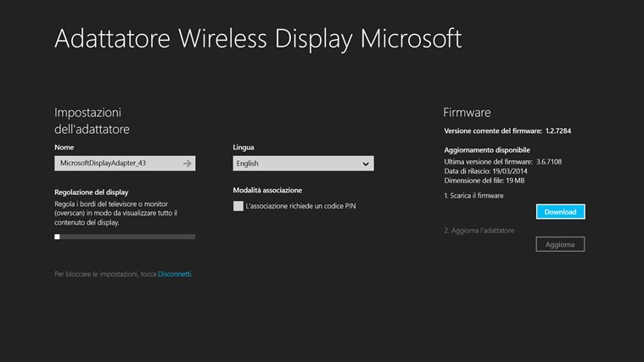Click the Regolazione del display label
This screenshot has width=644, height=362.
(91, 192)
